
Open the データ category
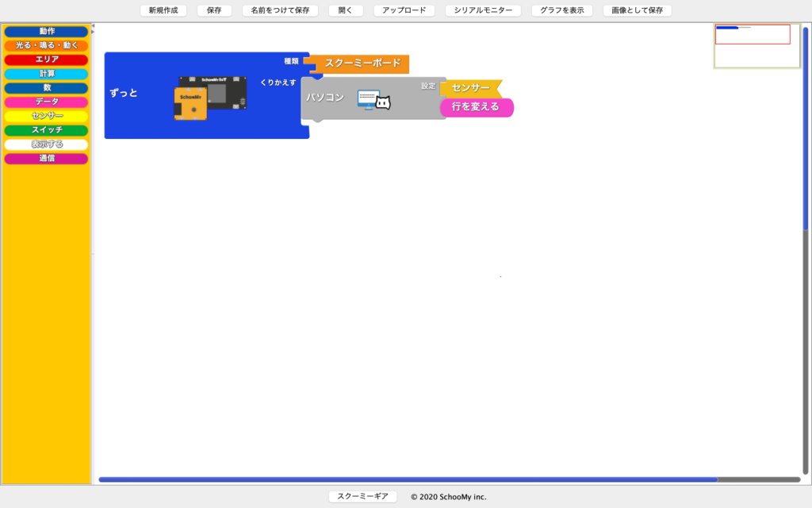click(46, 102)
